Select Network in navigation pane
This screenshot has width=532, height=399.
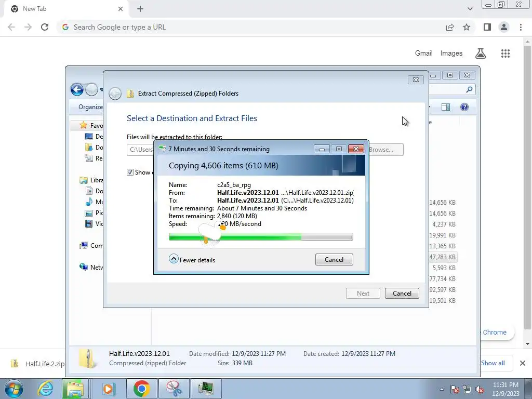(x=91, y=268)
